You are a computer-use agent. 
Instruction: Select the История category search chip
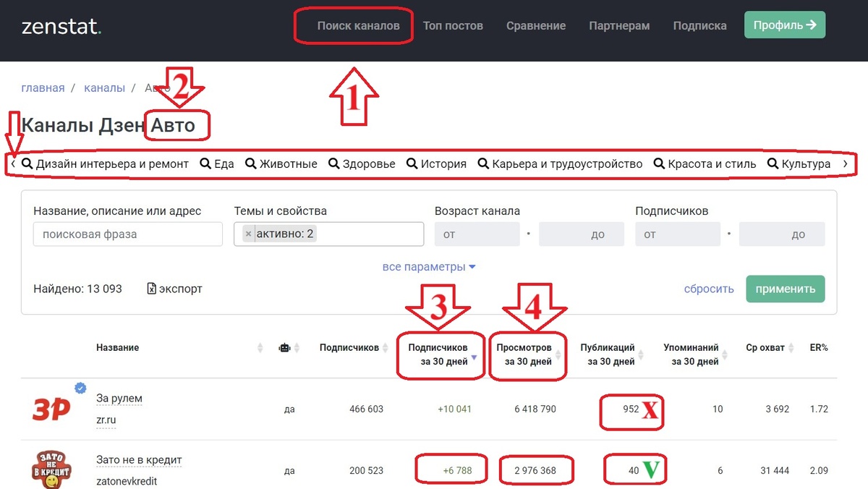pos(437,163)
